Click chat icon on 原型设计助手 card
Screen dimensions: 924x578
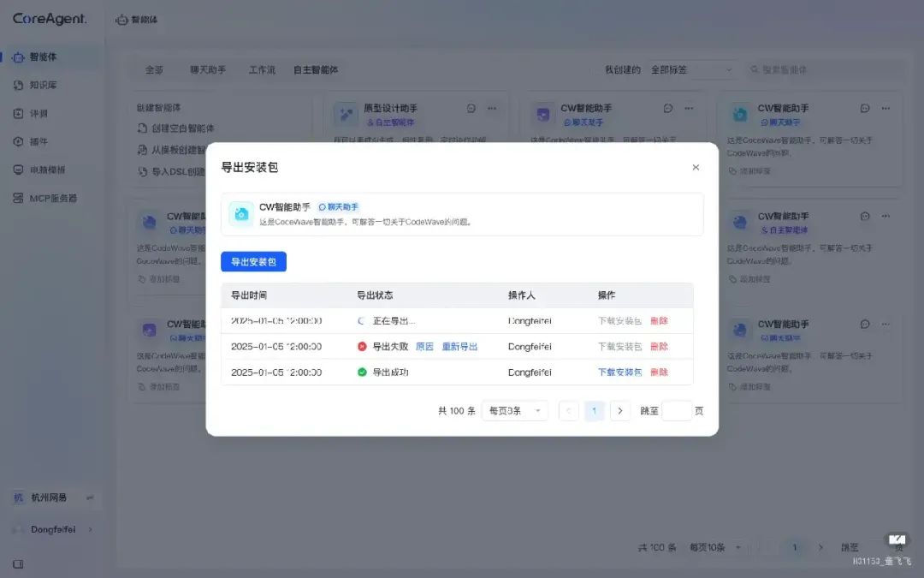pyautogui.click(x=471, y=109)
